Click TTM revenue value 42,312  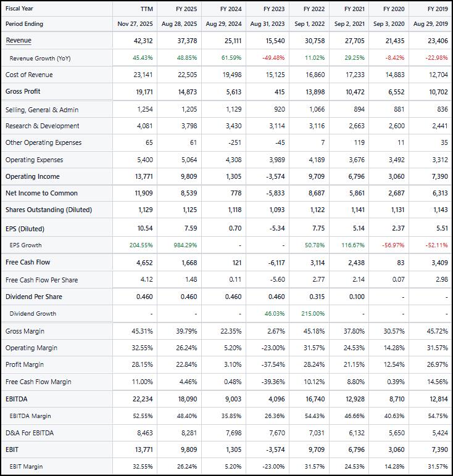point(143,41)
